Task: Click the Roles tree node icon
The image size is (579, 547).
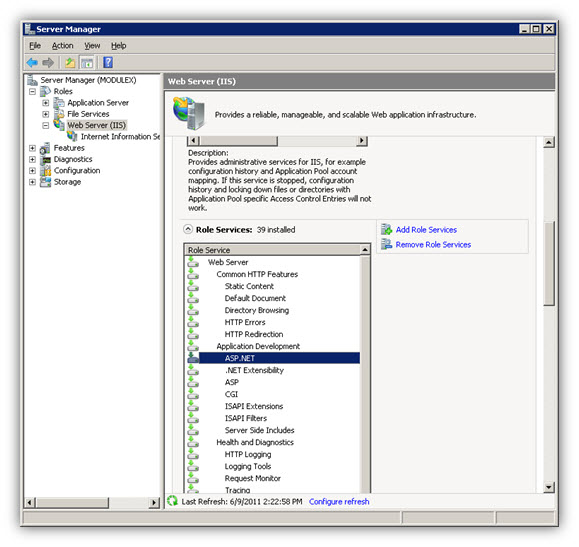Action: (x=45, y=91)
